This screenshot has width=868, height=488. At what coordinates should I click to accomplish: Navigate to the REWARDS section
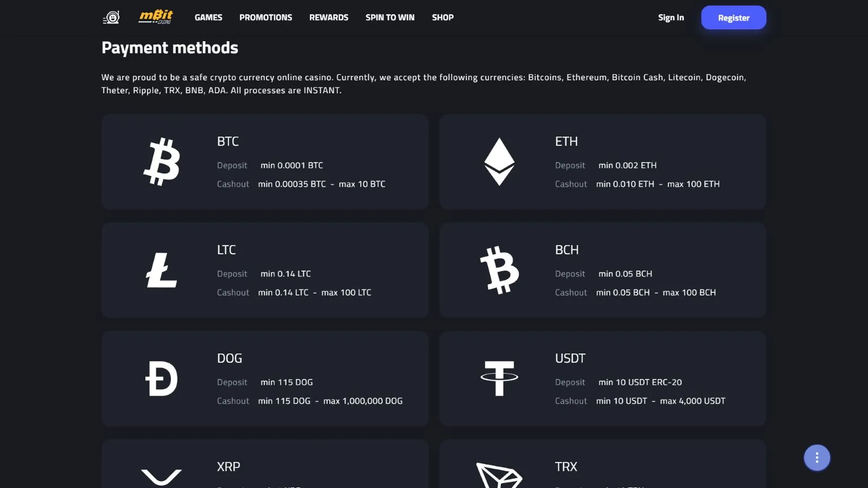tap(329, 17)
